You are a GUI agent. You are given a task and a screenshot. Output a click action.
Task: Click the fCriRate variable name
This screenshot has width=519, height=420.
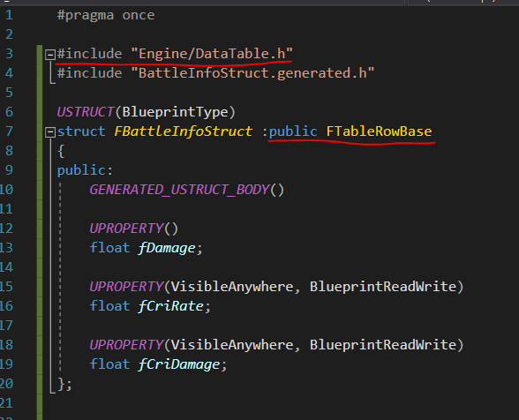click(x=171, y=306)
